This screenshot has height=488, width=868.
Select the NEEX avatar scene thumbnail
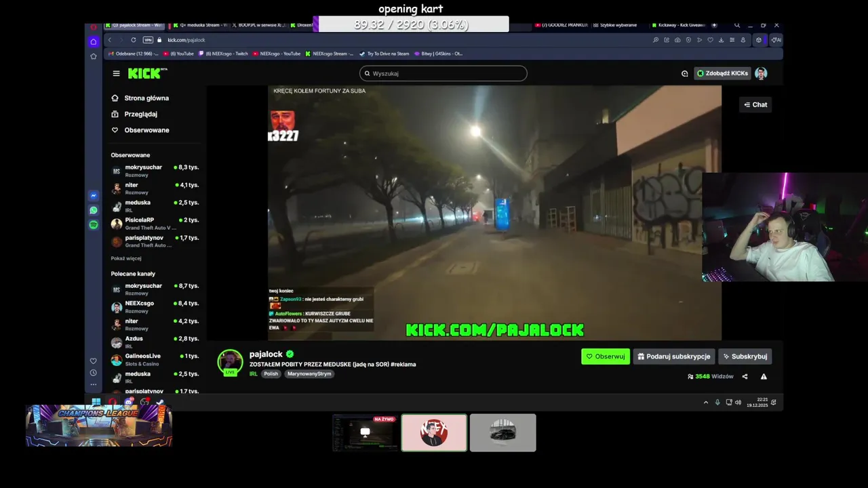434,432
